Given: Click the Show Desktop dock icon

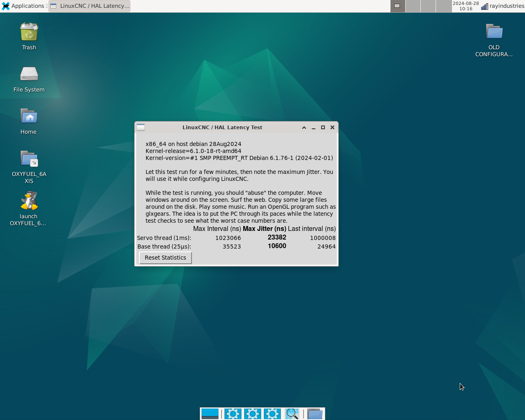Looking at the screenshot, I should 210,414.
